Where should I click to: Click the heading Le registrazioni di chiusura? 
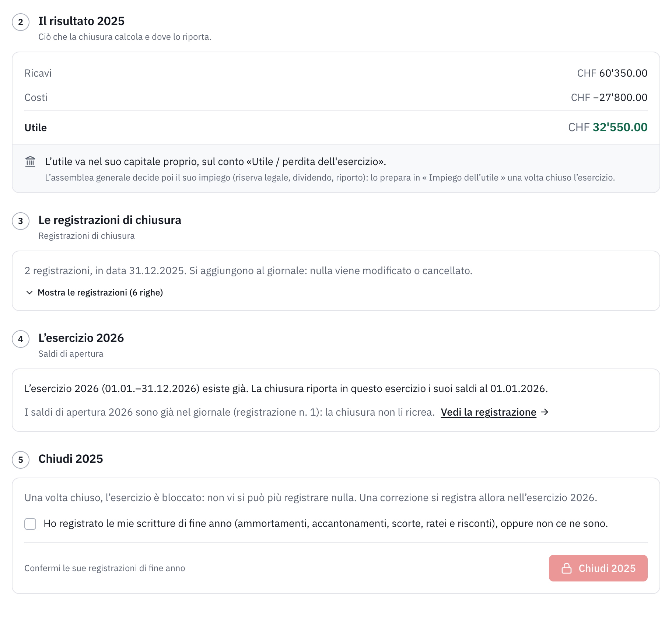click(x=110, y=220)
